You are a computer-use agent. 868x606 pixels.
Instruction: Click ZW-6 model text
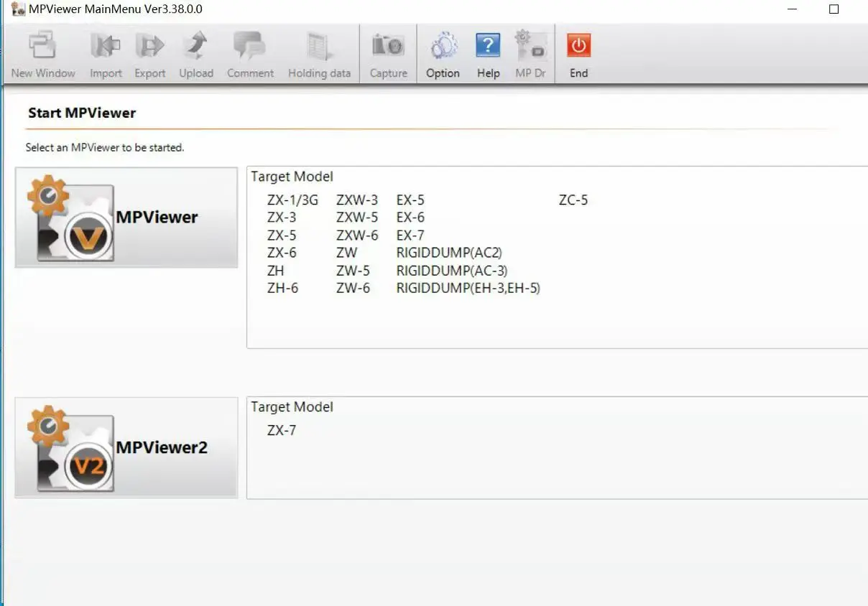click(x=353, y=288)
